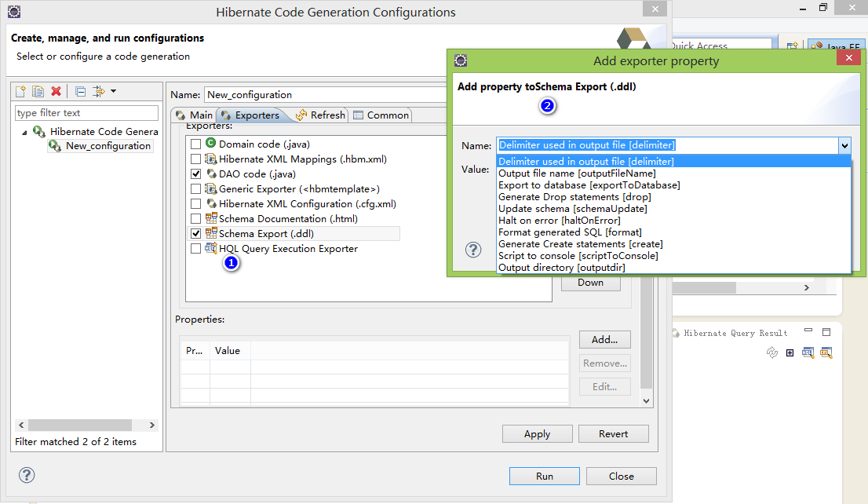Click the Down button for exporters
This screenshot has height=504, width=868.
[591, 283]
